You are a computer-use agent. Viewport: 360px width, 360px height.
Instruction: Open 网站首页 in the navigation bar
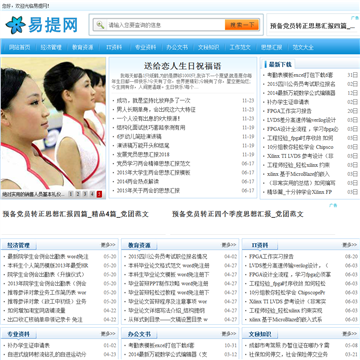pyautogui.click(x=19, y=47)
